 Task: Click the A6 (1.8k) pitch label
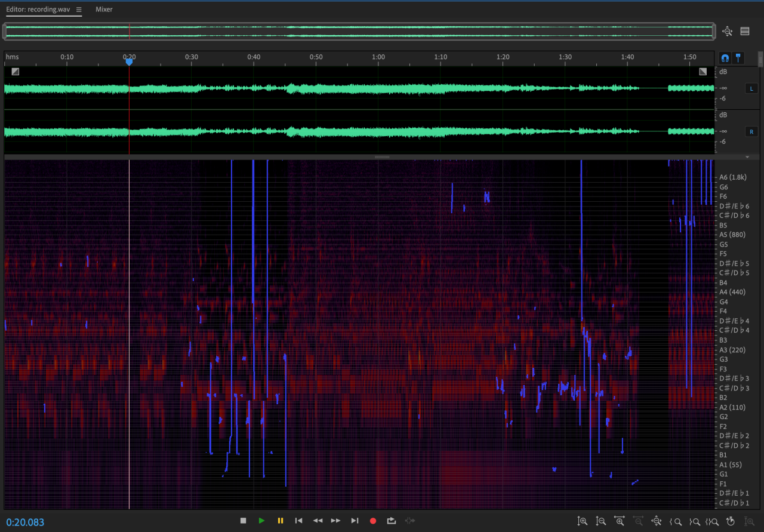pos(732,177)
